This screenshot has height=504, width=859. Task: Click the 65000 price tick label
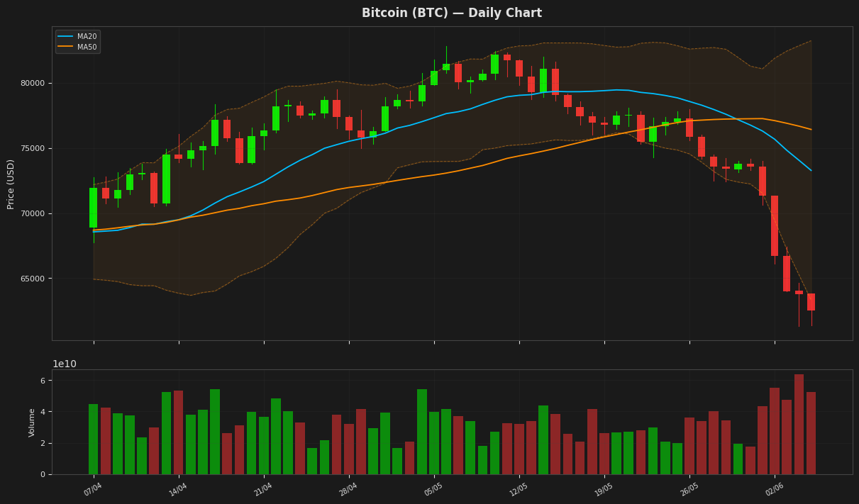(33, 279)
